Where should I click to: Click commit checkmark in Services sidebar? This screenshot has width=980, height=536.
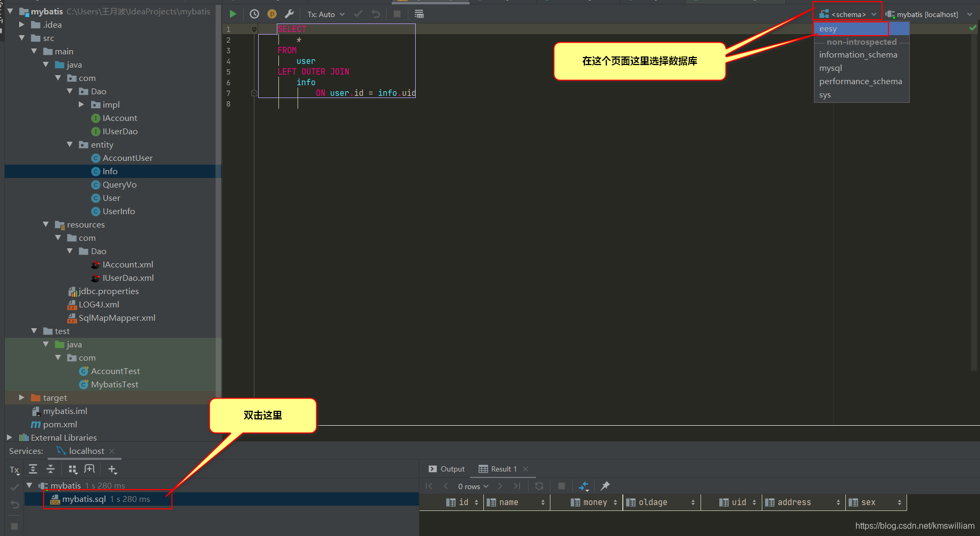tap(14, 487)
